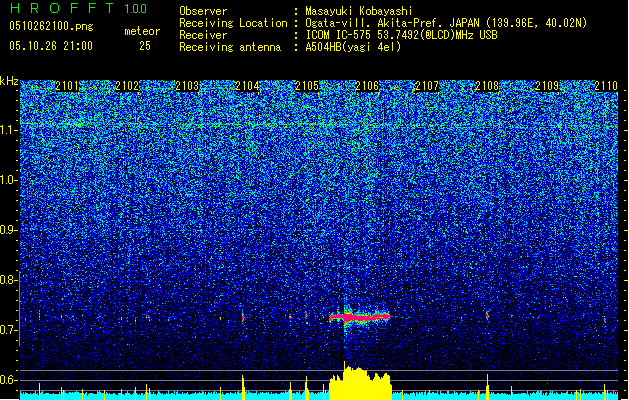Viewport: 629px width, 400px height.
Task: Click time marker 2103
Action: 187,86
